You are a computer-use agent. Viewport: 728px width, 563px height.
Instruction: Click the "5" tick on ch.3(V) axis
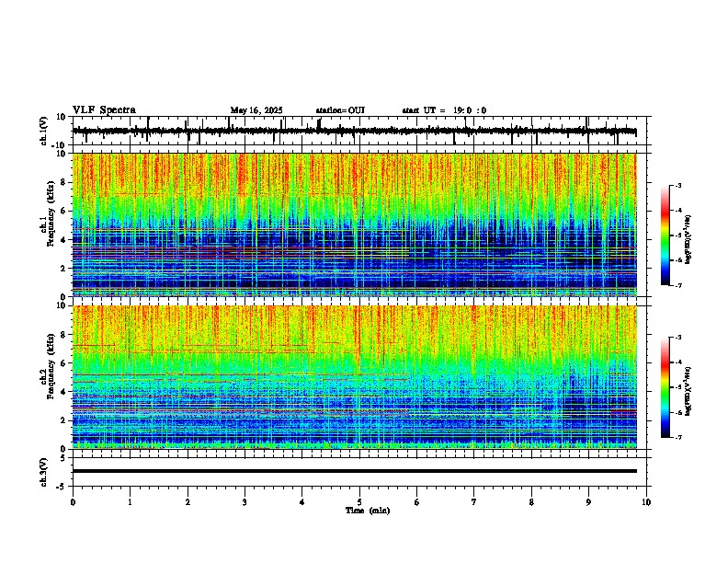click(63, 458)
